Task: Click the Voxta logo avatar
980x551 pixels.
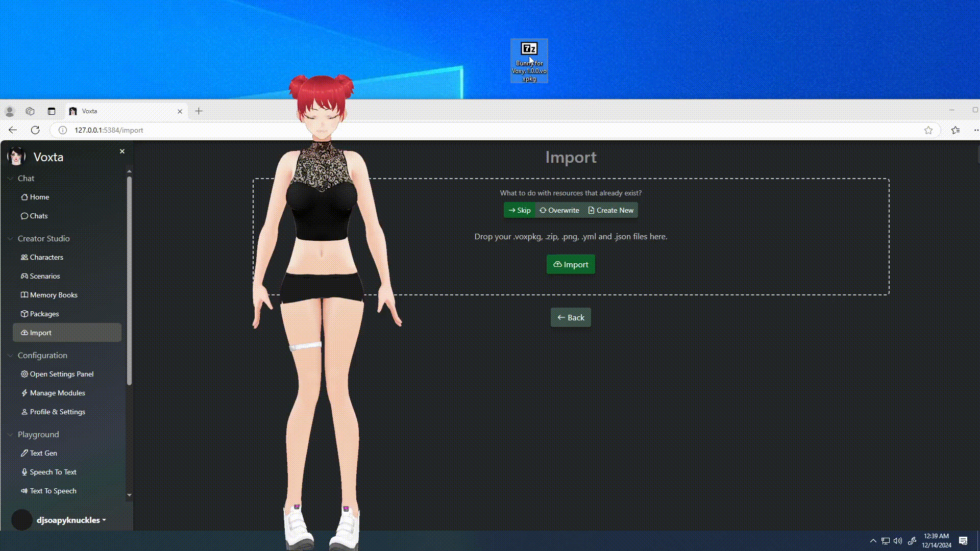Action: (16, 157)
